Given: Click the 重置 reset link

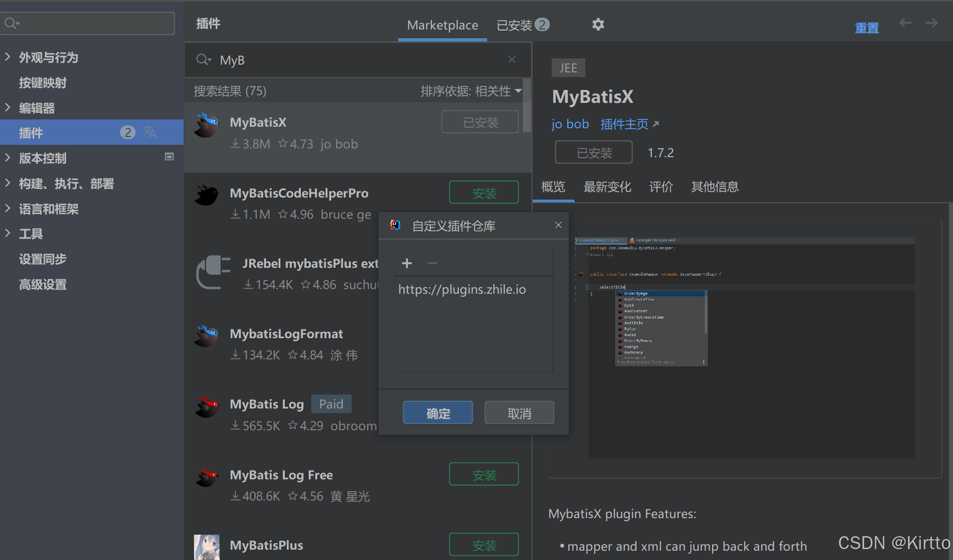Looking at the screenshot, I should pos(867,28).
